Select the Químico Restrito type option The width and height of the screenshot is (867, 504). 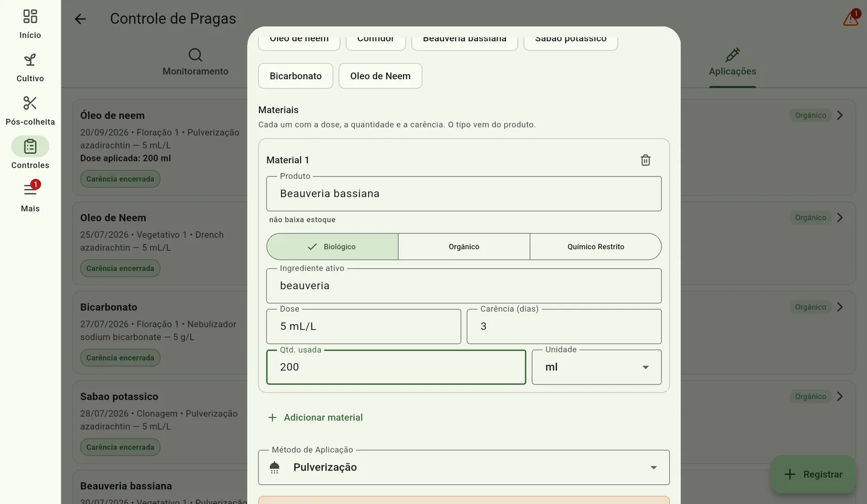point(596,247)
